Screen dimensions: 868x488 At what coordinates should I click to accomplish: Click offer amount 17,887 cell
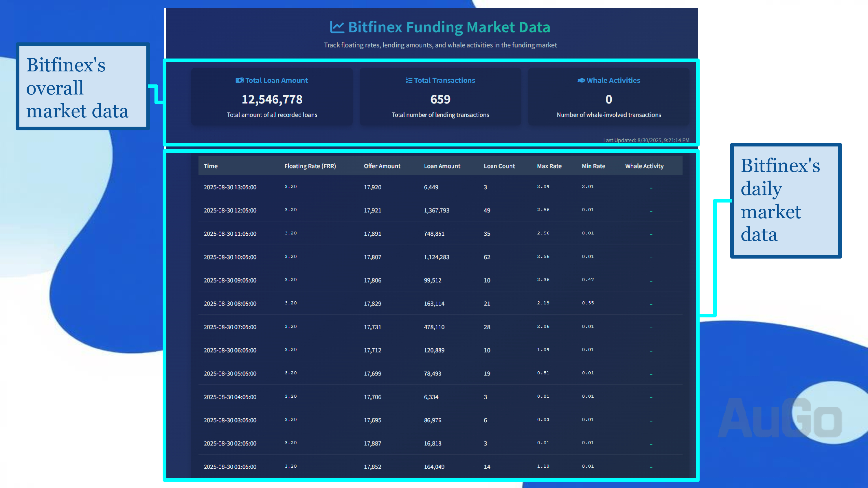click(372, 443)
